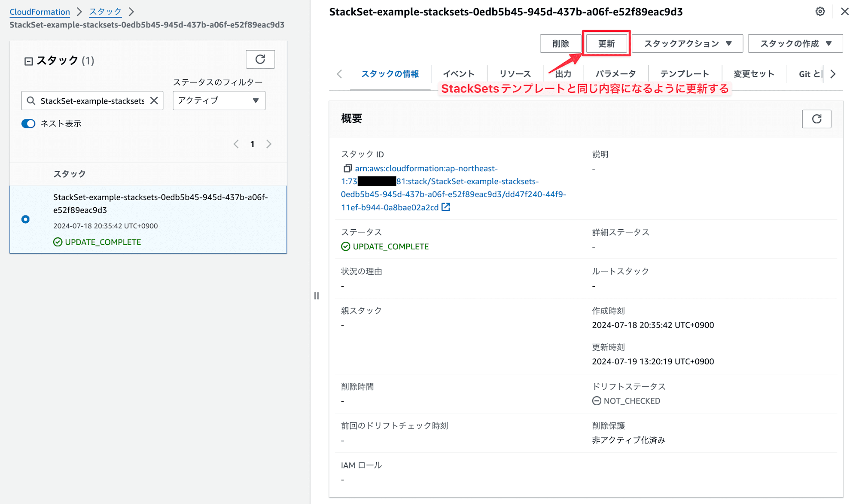Screen dimensions: 859x504
Task: Open stack ID external link icon
Action: coord(446,207)
